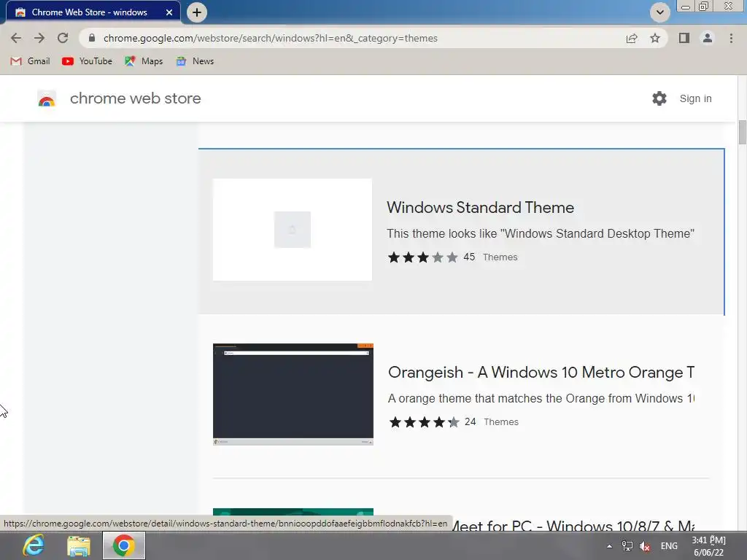This screenshot has width=747, height=560.
Task: Open the Gmail bookmark
Action: tap(31, 61)
